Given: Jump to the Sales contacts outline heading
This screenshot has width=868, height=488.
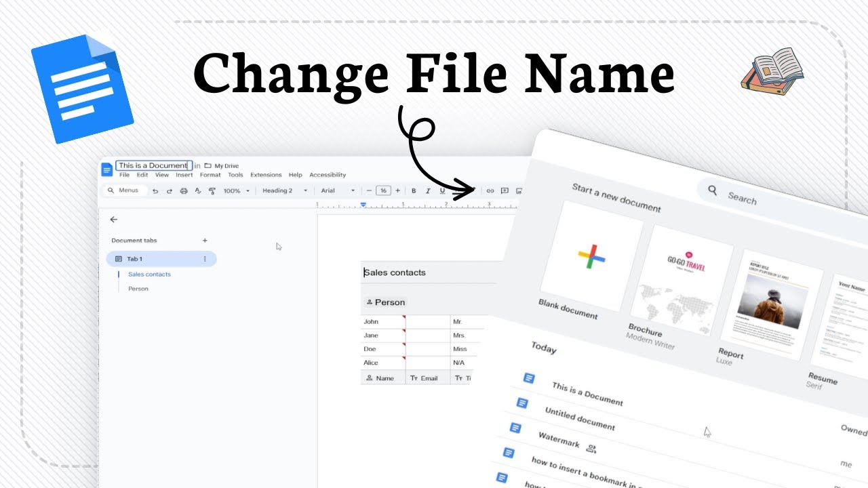Looking at the screenshot, I should pos(149,274).
